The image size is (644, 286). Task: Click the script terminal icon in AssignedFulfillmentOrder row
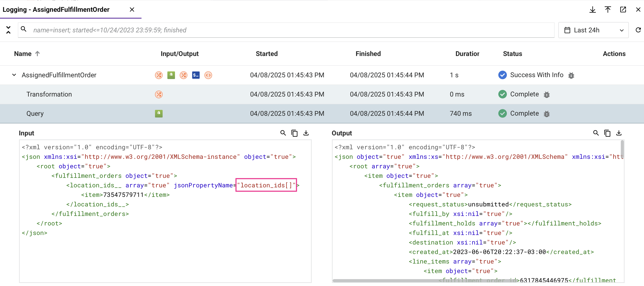(x=196, y=75)
